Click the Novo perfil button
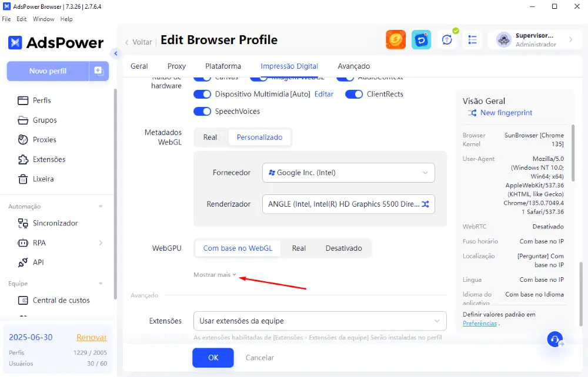This screenshot has width=588, height=377. tap(48, 71)
